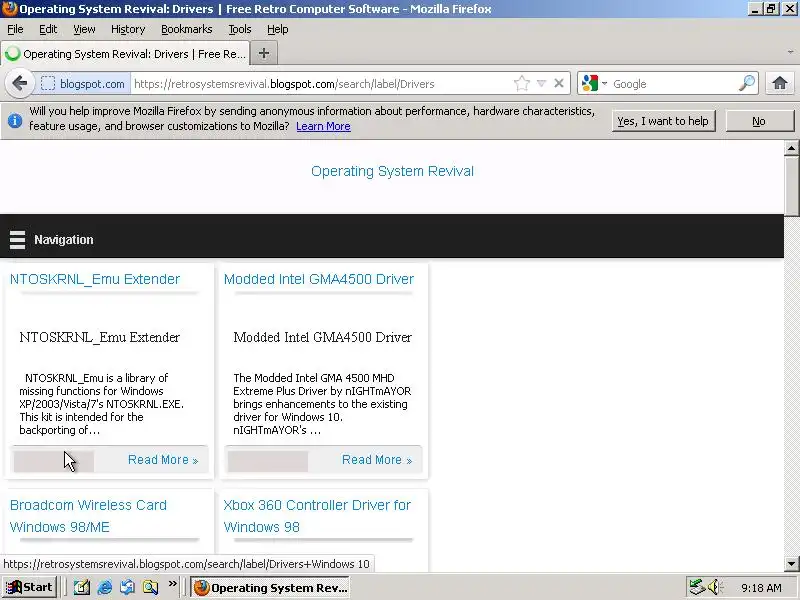Image resolution: width=800 pixels, height=600 pixels.
Task: Click the Firefox icon in title bar
Action: 9,9
